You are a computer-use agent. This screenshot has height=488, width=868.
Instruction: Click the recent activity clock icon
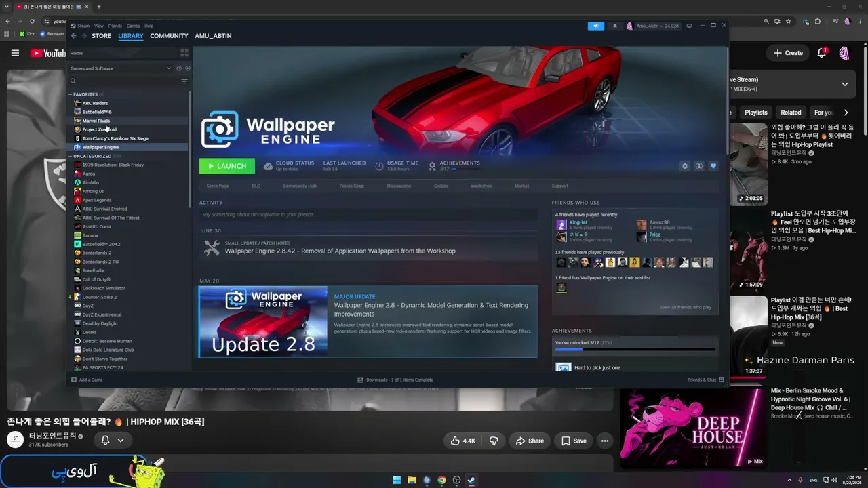pyautogui.click(x=179, y=68)
